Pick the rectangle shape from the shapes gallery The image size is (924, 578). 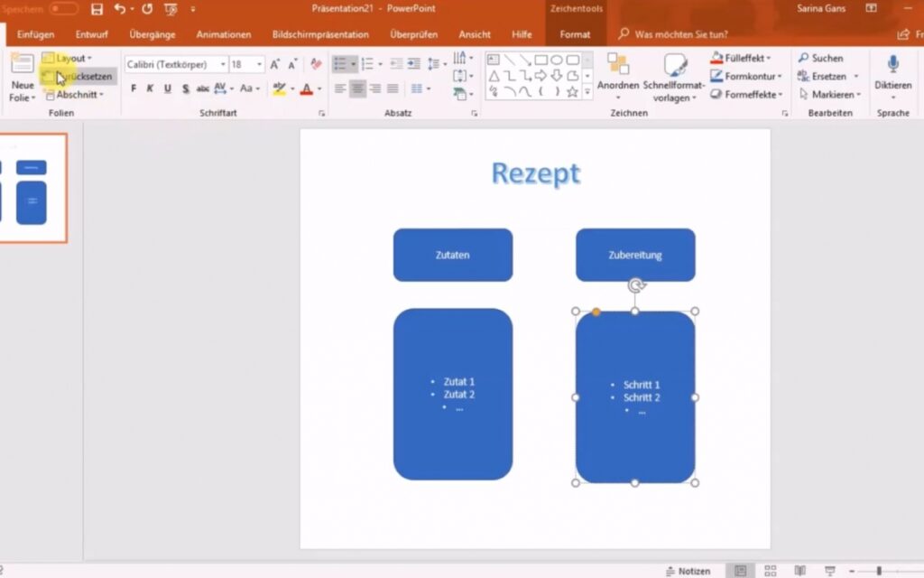[541, 60]
